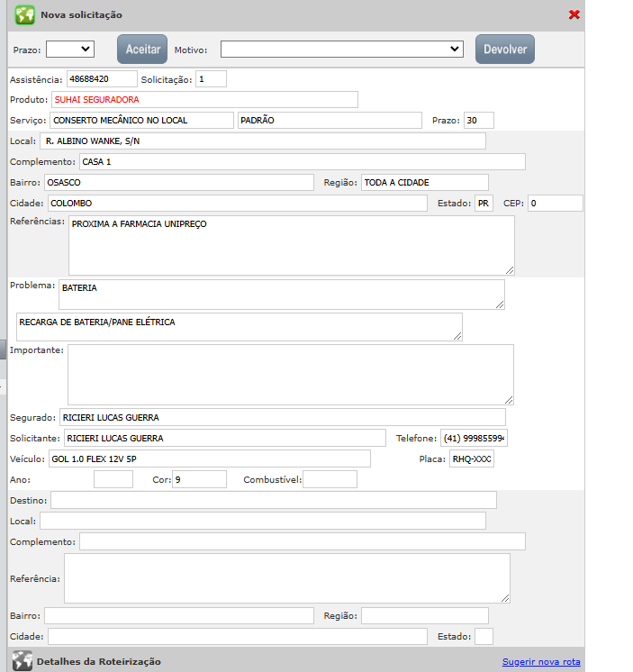Viewport: 633px width, 672px height.
Task: Click the Região field TODA A CIDADE
Action: point(425,183)
